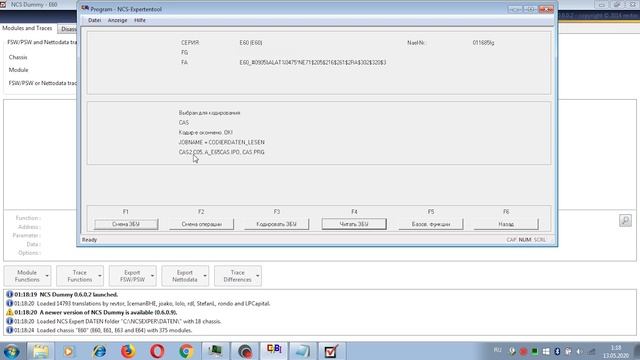
Task: Click the F6 Назад button
Action: pos(506,224)
